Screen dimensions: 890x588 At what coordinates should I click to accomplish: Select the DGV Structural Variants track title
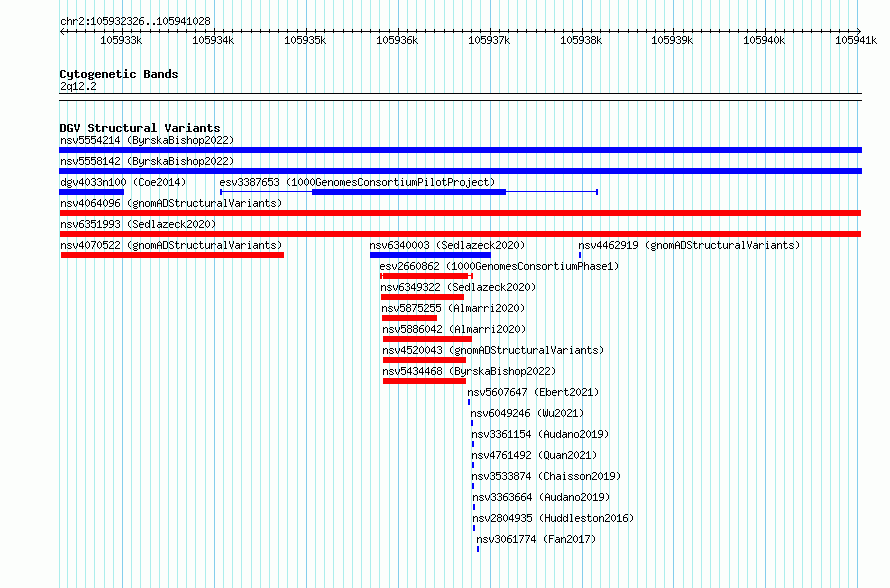(x=140, y=128)
